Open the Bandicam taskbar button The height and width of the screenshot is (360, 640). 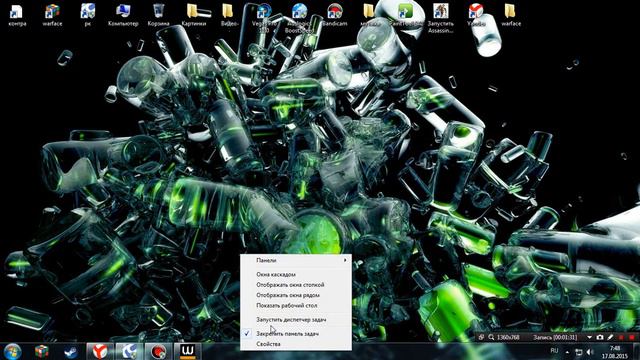(158, 351)
